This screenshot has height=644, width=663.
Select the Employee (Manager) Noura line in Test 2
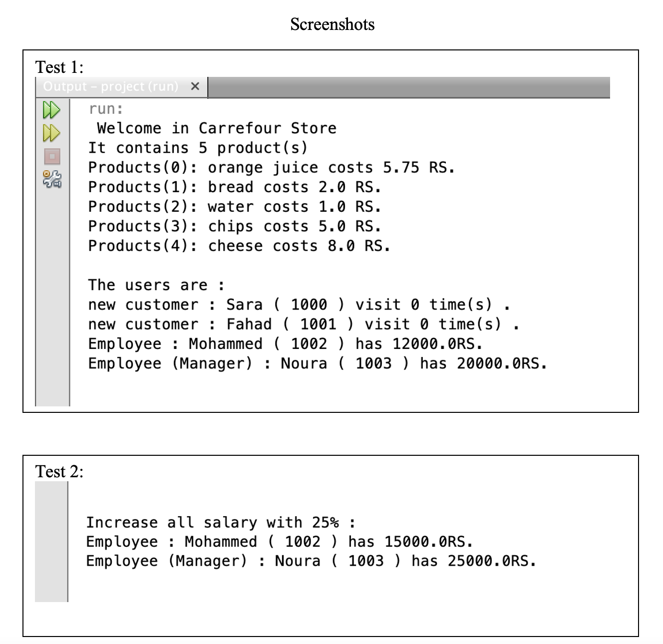(310, 561)
